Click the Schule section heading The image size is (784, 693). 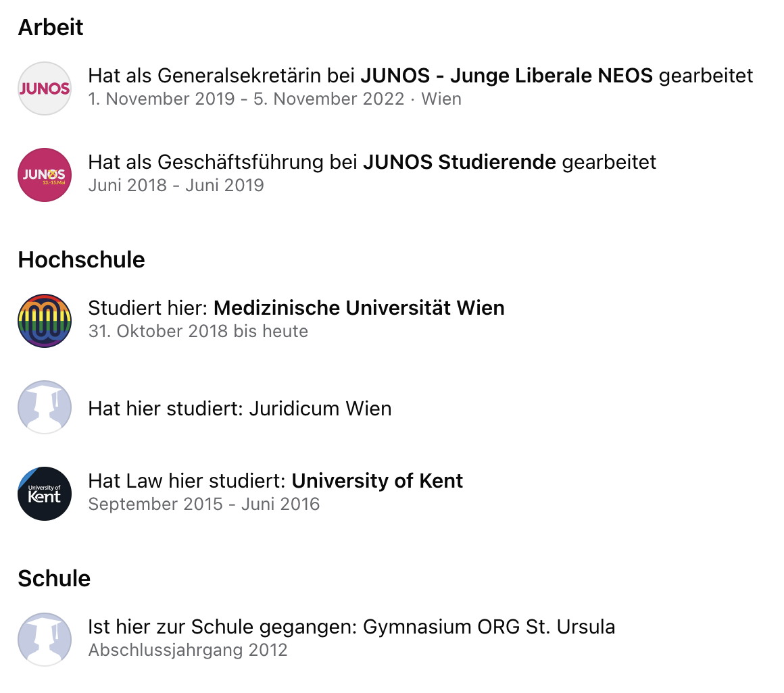coord(54,579)
